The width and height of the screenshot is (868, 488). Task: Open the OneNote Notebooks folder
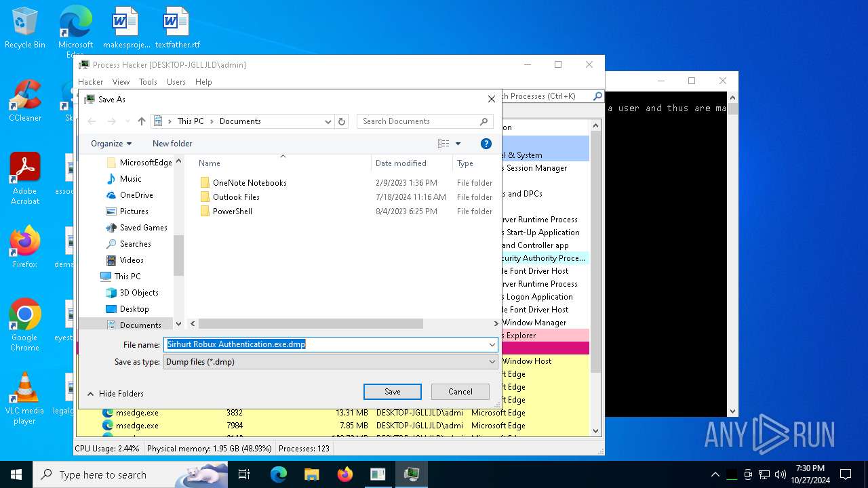pos(250,183)
